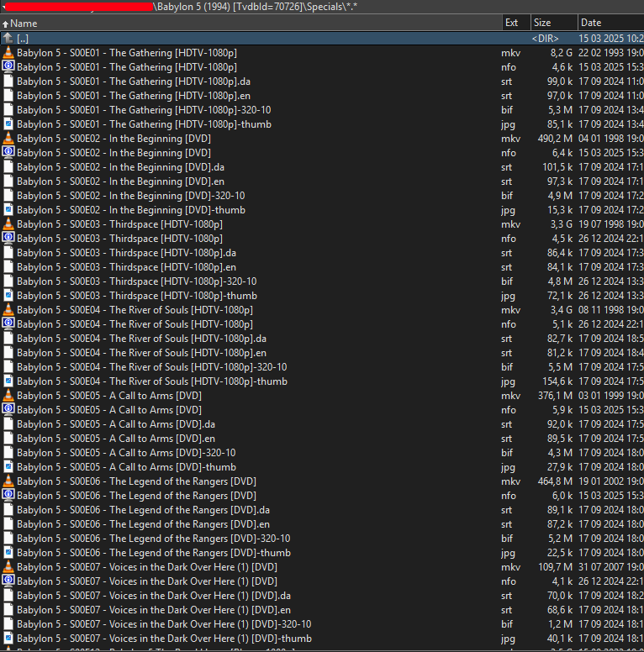The width and height of the screenshot is (644, 652).
Task: Select Legend of the Rangers [DVD].da subtitle
Action: pos(322,510)
